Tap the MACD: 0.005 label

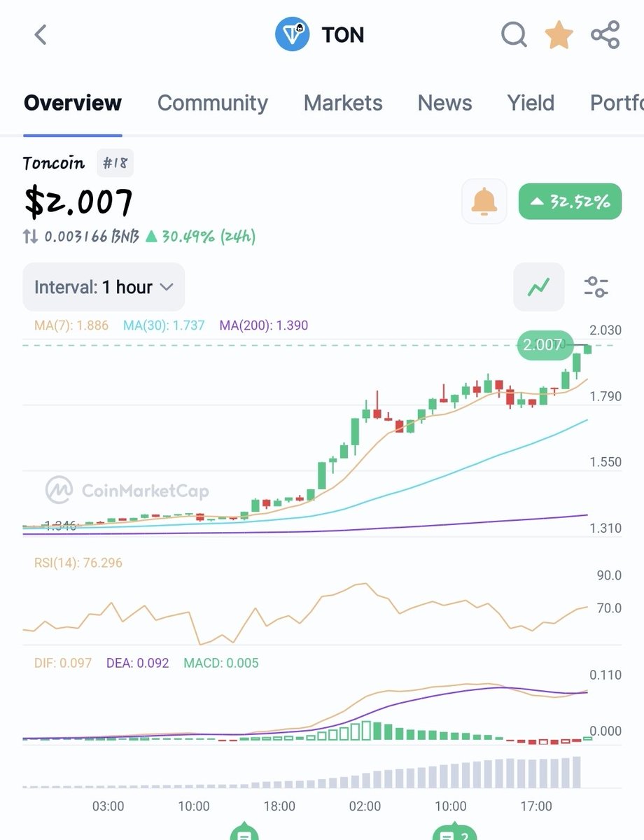click(220, 662)
